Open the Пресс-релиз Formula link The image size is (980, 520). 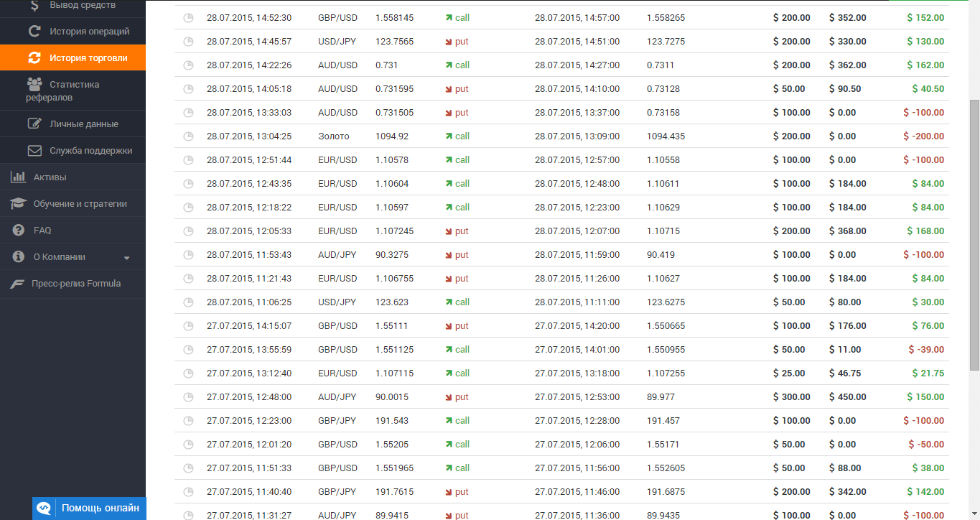tap(76, 284)
